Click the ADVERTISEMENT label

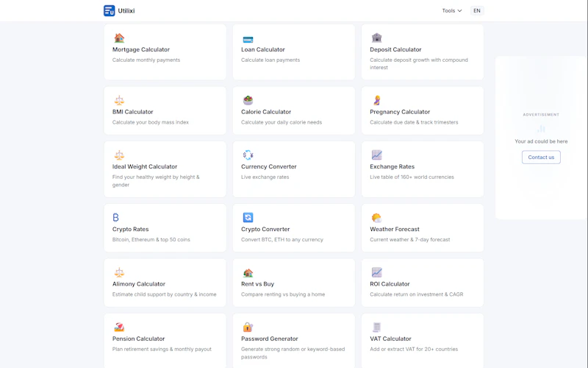click(x=541, y=115)
